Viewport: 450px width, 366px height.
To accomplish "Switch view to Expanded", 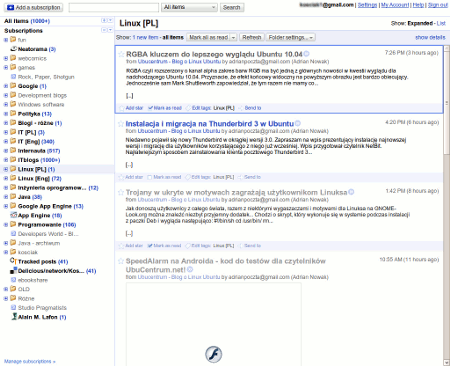I will (x=420, y=23).
